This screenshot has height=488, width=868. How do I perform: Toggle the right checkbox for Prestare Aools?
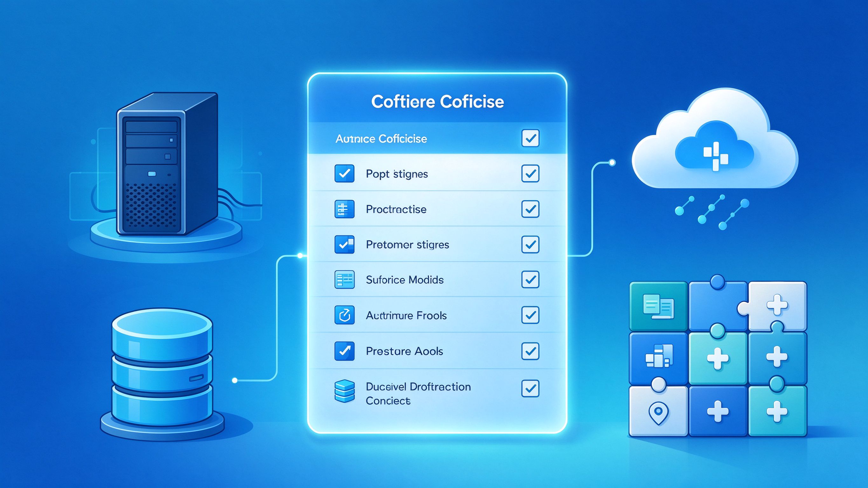click(530, 351)
